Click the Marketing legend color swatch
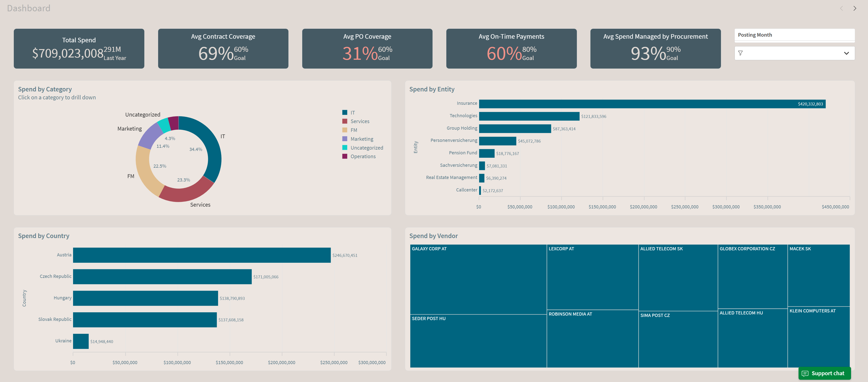The image size is (868, 382). 345,138
